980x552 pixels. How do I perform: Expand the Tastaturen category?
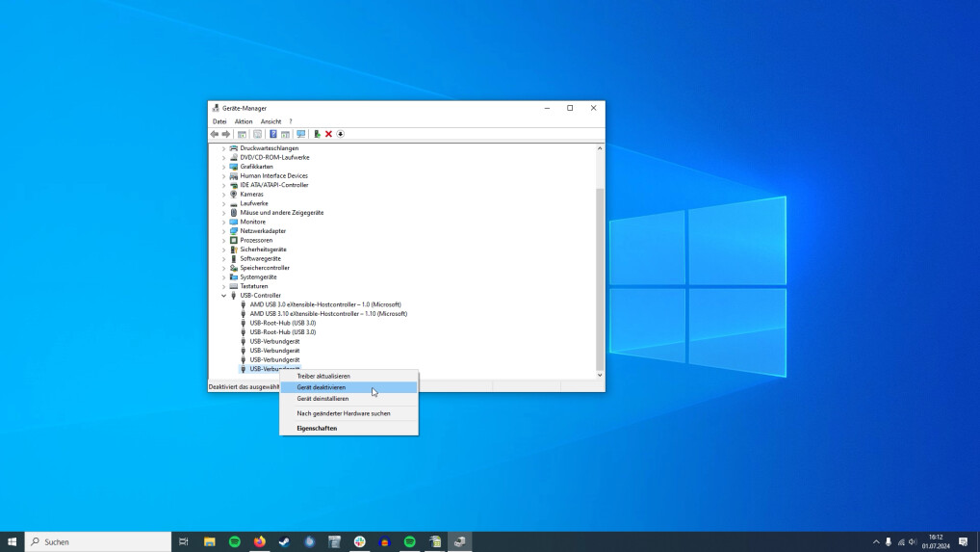(x=224, y=286)
